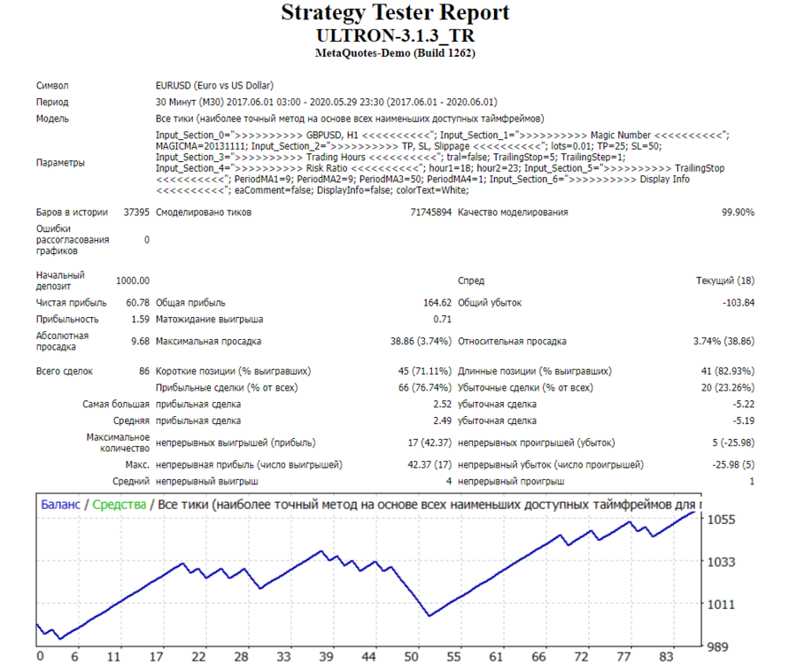
Task: Click the MetaQuotes-Demo (Build 1262) line
Action: click(x=395, y=53)
